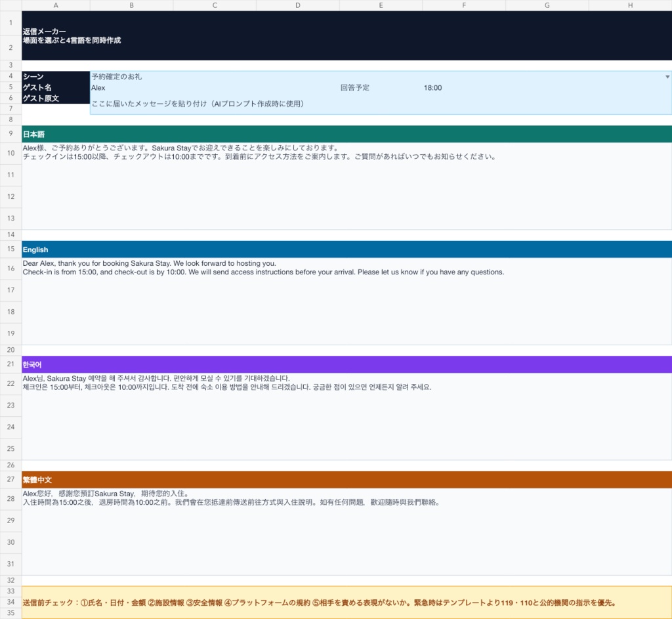
Task: Select the Korean reply starting Alex님
Action: pos(346,416)
